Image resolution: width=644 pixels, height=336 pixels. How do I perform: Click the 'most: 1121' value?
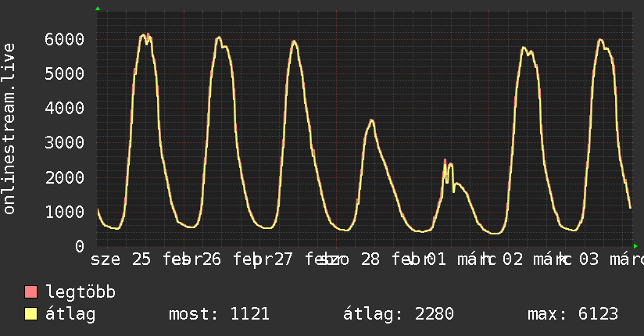[x=219, y=314]
